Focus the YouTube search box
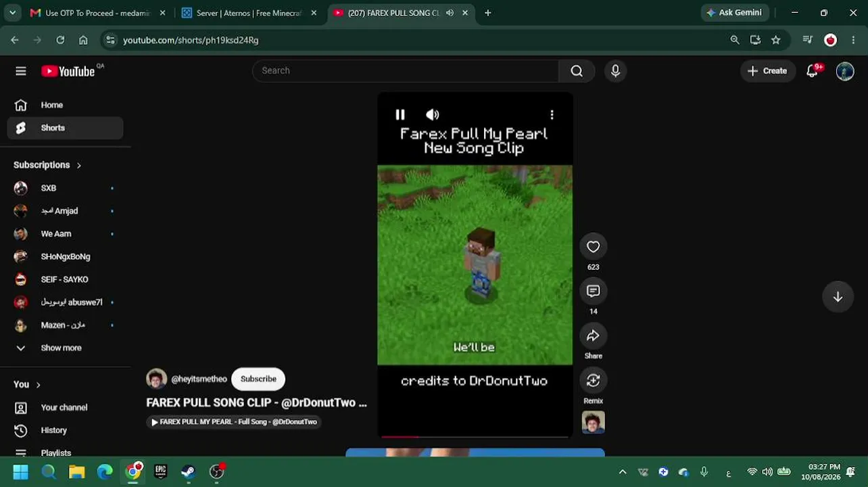Viewport: 868px width, 487px height. click(x=406, y=70)
